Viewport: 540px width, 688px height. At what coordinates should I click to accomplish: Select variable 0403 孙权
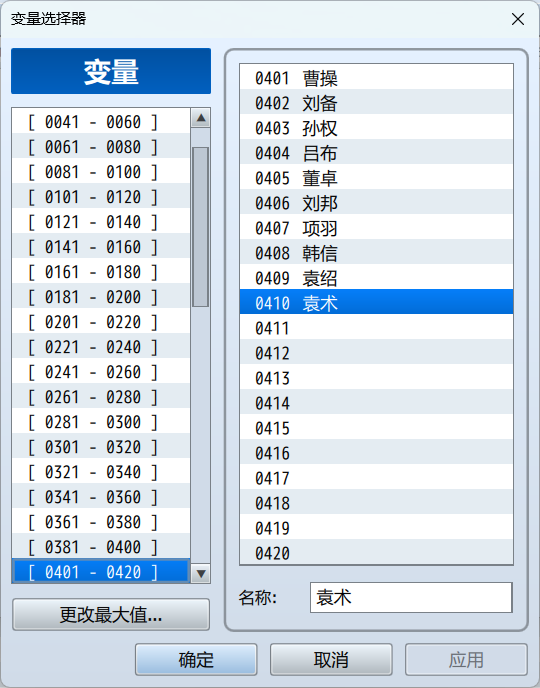click(376, 128)
